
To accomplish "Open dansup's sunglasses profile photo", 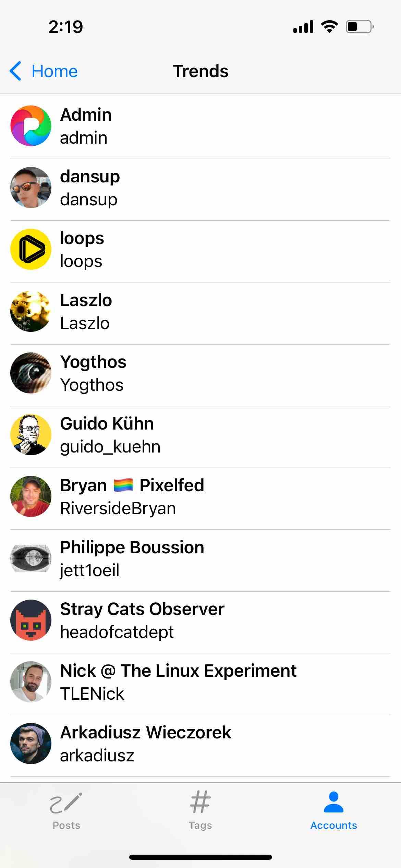I will [x=31, y=188].
